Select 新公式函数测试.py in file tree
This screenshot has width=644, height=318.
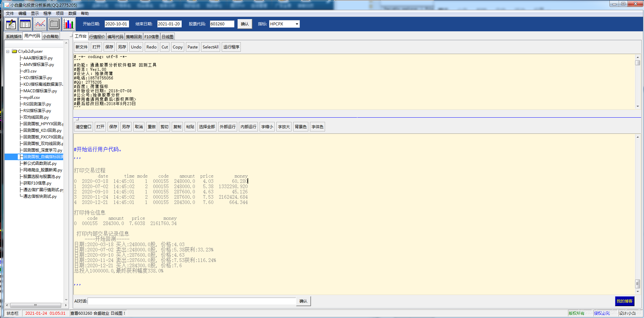point(40,163)
